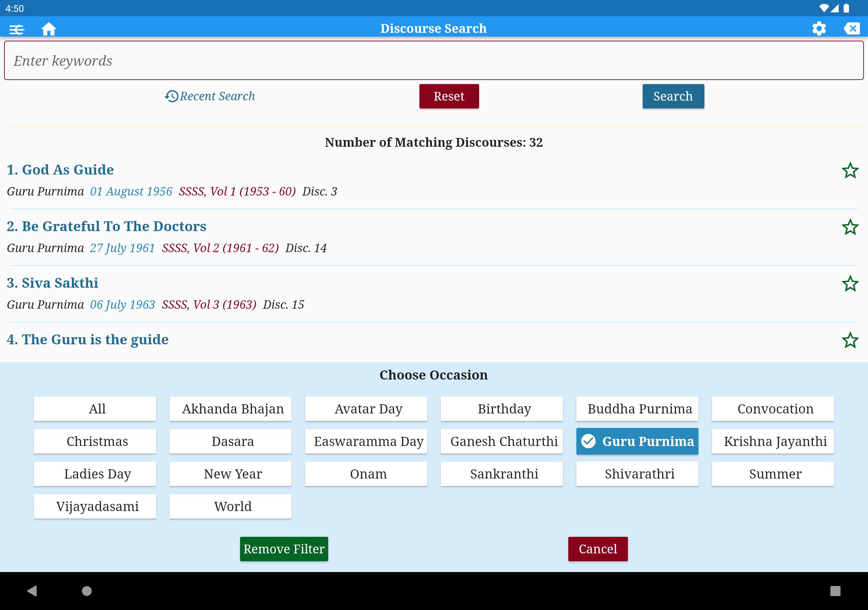The image size is (868, 610).
Task: Favorite The Guru is the guide
Action: tap(850, 341)
